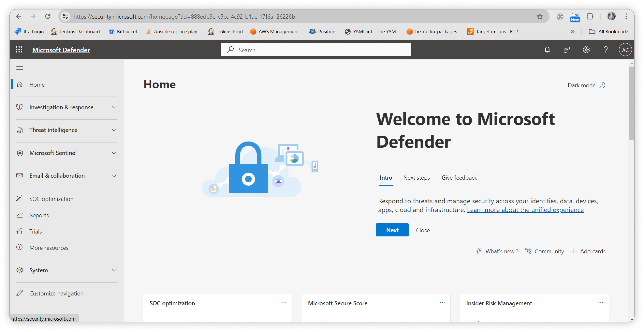Click the help question mark icon
The width and height of the screenshot is (644, 332).
(606, 50)
